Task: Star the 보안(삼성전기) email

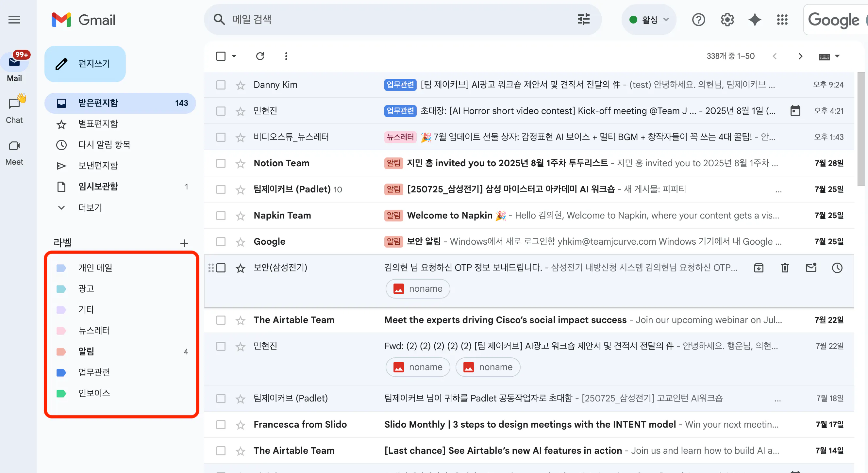Action: (240, 268)
